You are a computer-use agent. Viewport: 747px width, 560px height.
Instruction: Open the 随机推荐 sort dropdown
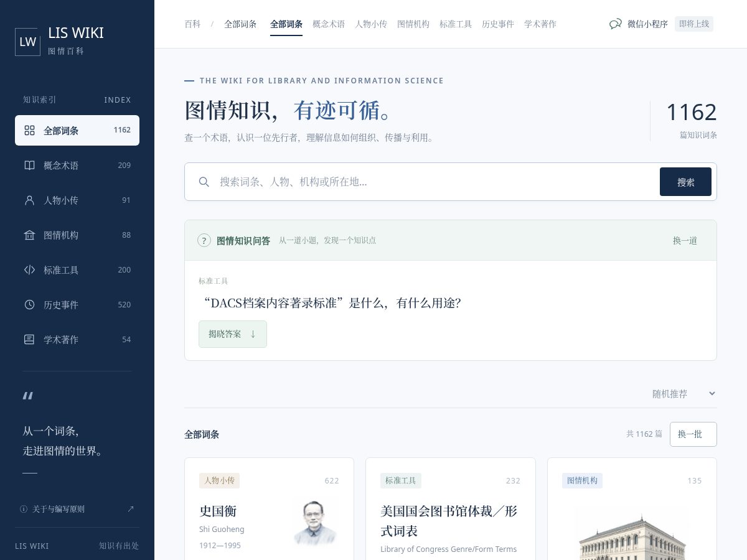[684, 394]
